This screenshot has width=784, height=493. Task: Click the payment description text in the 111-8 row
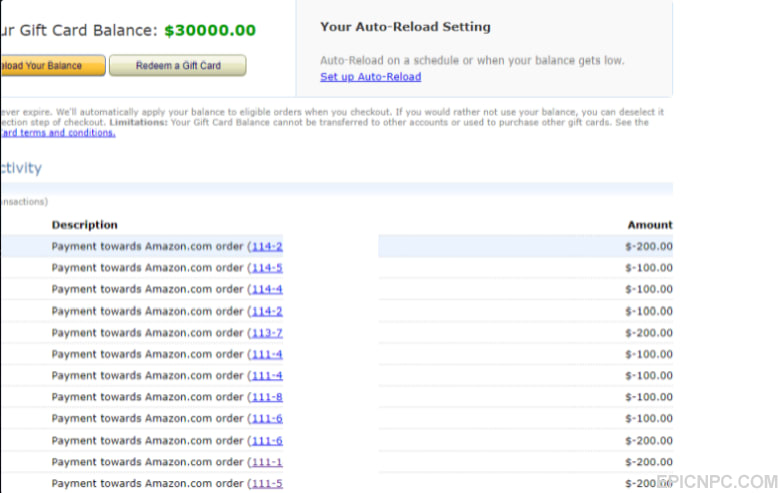148,397
